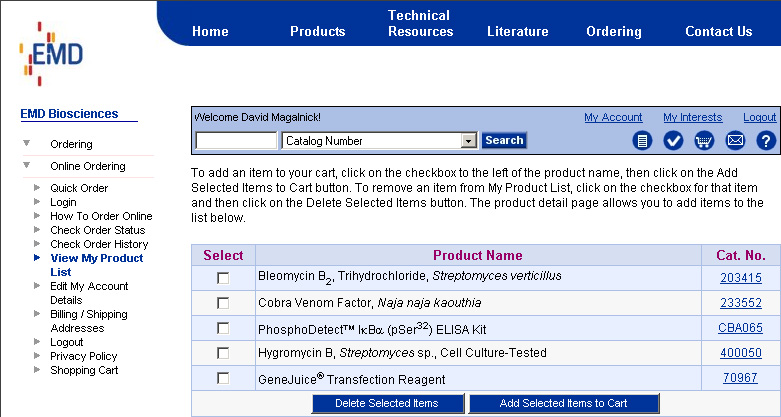This screenshot has height=417, width=781.
Task: Select the Cobra Venom Factor checkbox
Action: pyautogui.click(x=223, y=303)
